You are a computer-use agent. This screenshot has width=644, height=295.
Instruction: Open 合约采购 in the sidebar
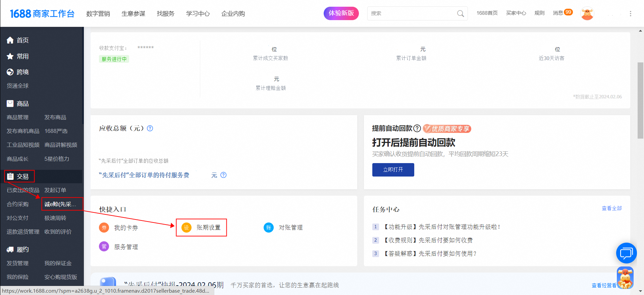pos(18,204)
